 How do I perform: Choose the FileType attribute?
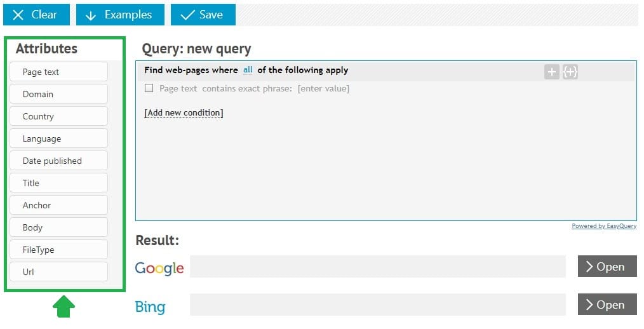coord(58,250)
